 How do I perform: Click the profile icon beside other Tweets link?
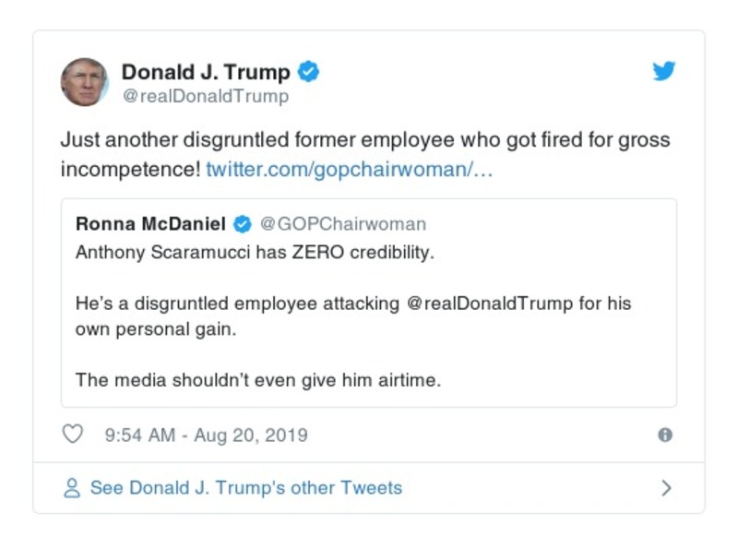(73, 487)
